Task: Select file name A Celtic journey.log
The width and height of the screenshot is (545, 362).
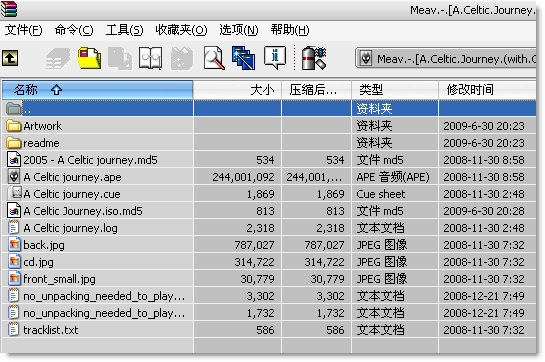Action: tap(71, 228)
